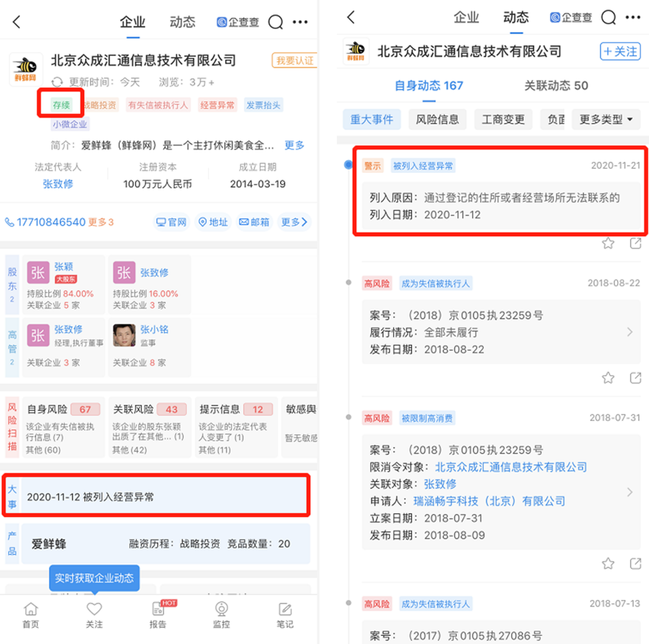649x644 pixels.
Task: Select the 发票抬头 tag
Action: (x=263, y=105)
